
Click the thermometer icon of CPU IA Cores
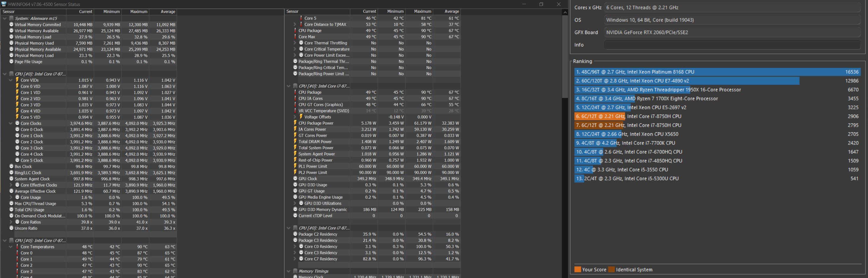coord(295,98)
